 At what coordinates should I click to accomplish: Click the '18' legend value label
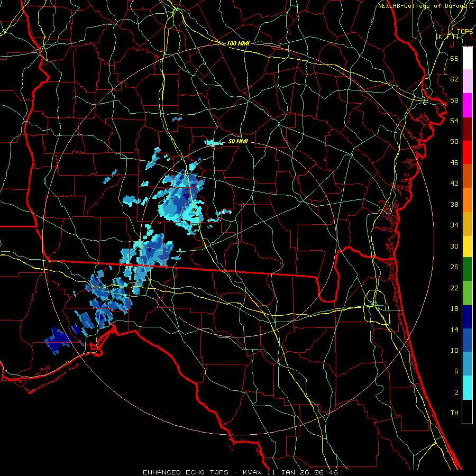(x=454, y=309)
